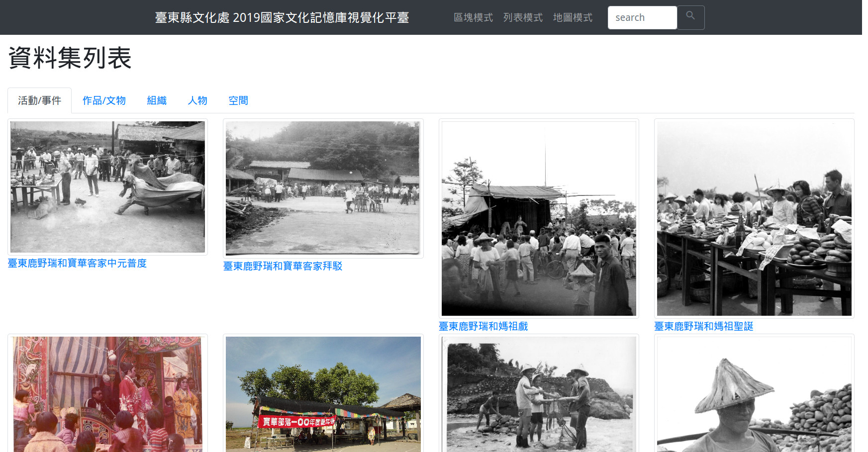This screenshot has height=452, width=868.
Task: Open link 臺東鹿野瑞和寶華客家拜駁
Action: point(283,267)
